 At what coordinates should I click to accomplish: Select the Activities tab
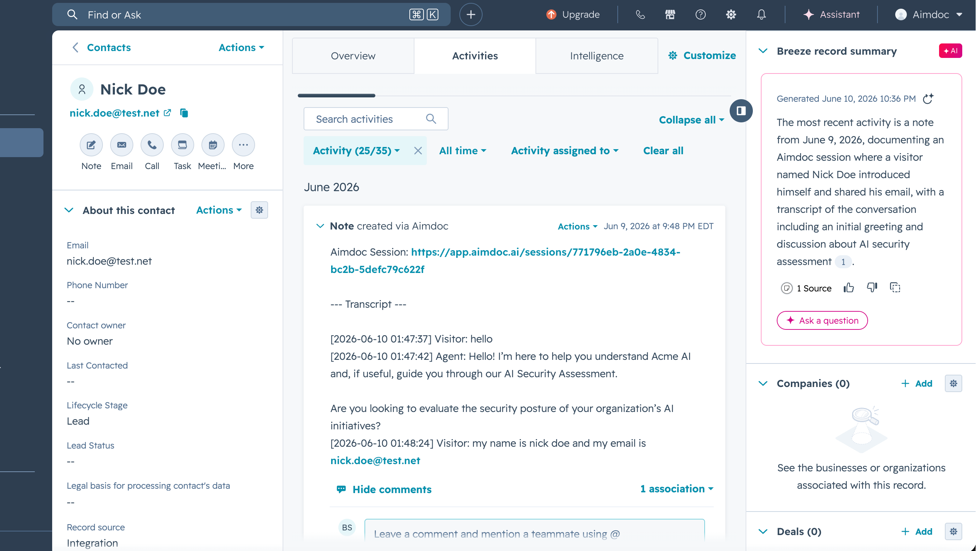tap(475, 56)
